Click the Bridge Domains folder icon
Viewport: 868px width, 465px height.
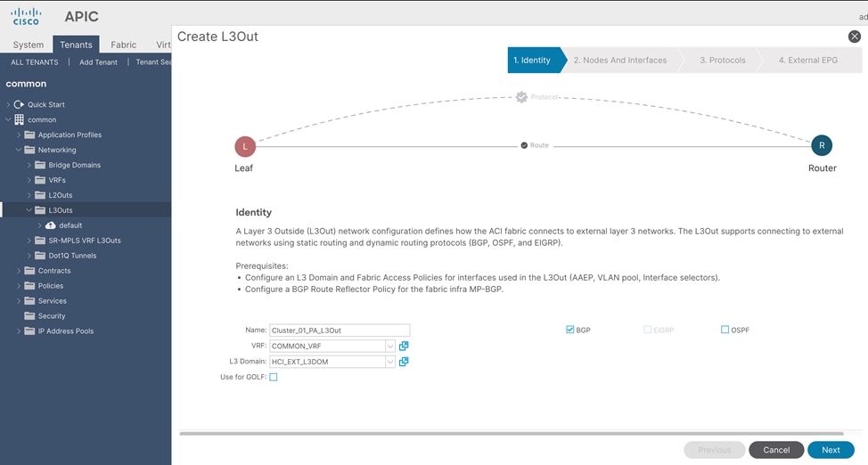click(x=40, y=165)
